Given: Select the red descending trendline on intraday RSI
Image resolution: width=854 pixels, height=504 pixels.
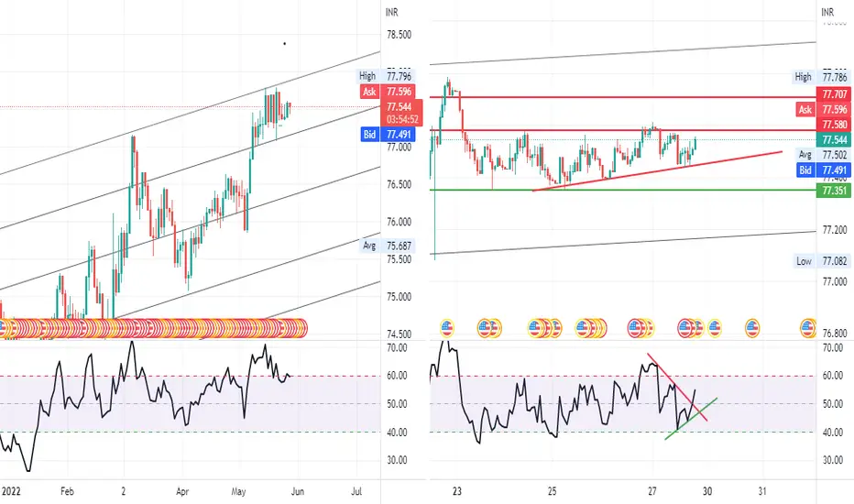Looking at the screenshot, I should 677,388.
